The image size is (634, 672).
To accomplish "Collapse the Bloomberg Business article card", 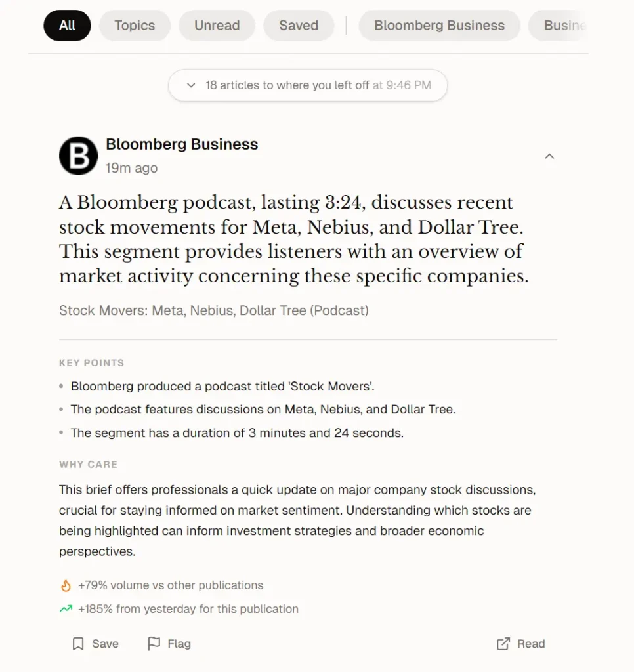I will (549, 156).
